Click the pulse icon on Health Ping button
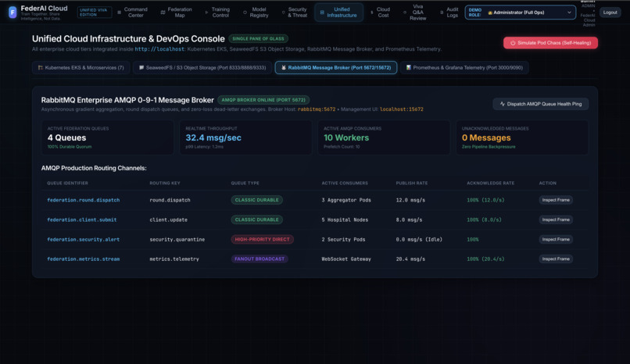 [x=503, y=104]
